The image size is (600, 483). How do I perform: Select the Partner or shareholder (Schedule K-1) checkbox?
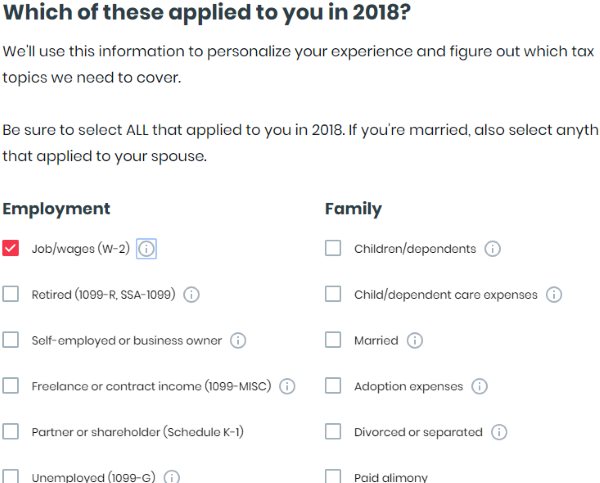11,433
